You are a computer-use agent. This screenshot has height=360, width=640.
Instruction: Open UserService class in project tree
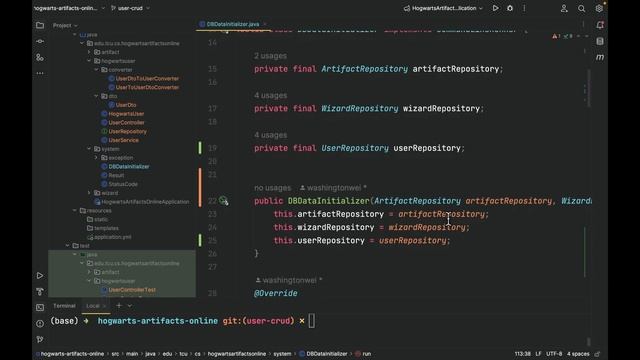click(123, 140)
